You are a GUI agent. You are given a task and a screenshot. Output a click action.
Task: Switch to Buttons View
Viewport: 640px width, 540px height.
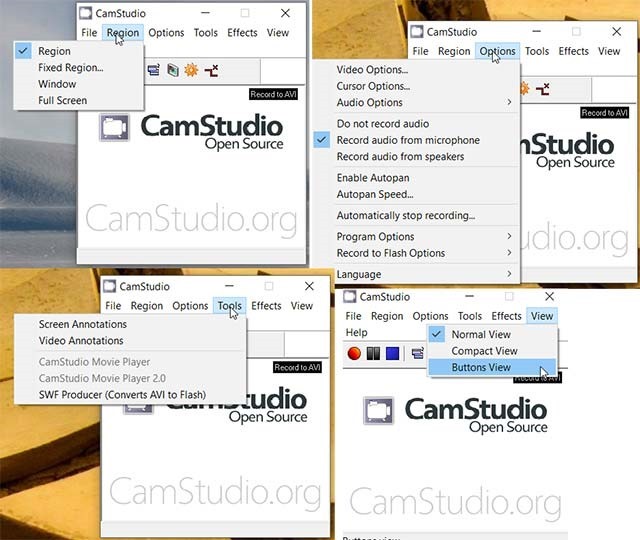492,367
